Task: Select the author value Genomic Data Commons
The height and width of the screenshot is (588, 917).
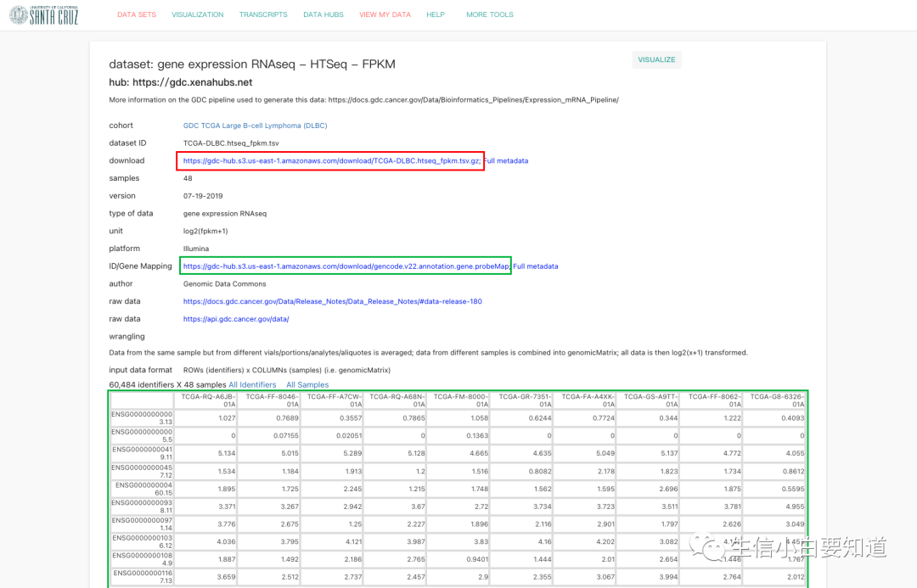Action: (224, 284)
